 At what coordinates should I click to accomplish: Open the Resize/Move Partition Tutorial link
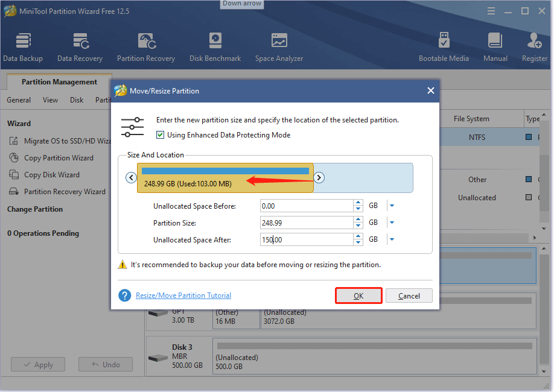pos(183,296)
